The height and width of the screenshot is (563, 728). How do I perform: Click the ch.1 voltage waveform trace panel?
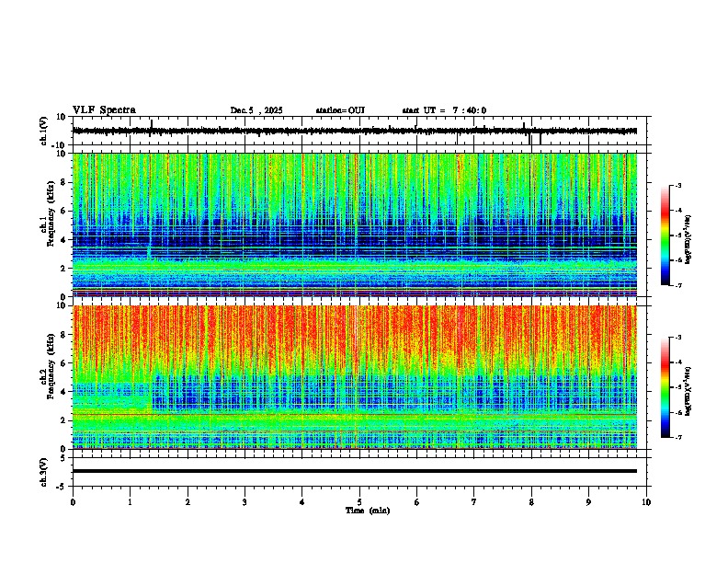click(x=361, y=131)
